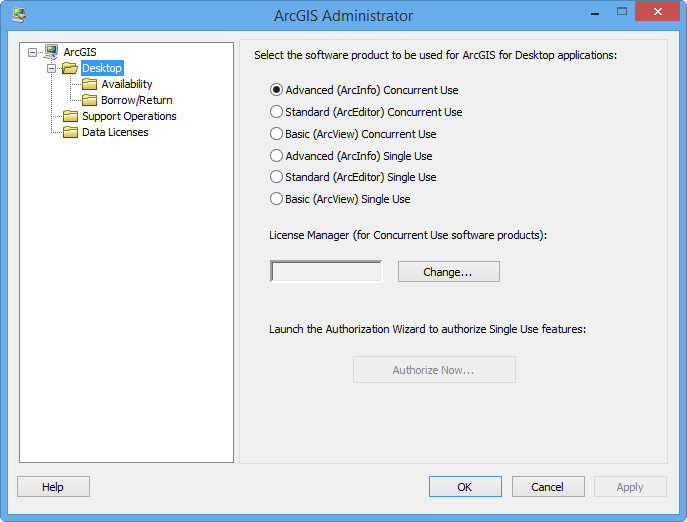Click the License Manager text field

tap(326, 271)
